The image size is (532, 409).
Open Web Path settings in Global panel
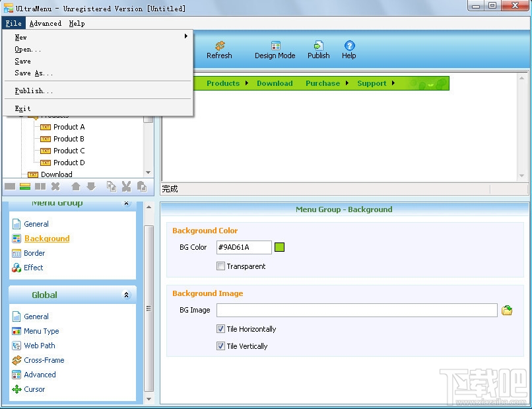[x=38, y=346]
